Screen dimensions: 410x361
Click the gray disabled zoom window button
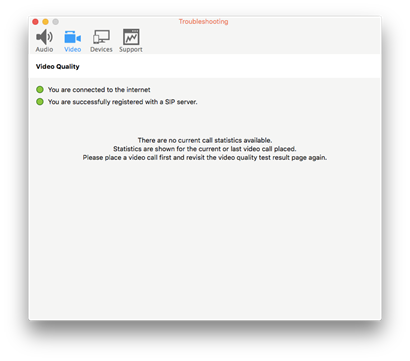(x=55, y=22)
